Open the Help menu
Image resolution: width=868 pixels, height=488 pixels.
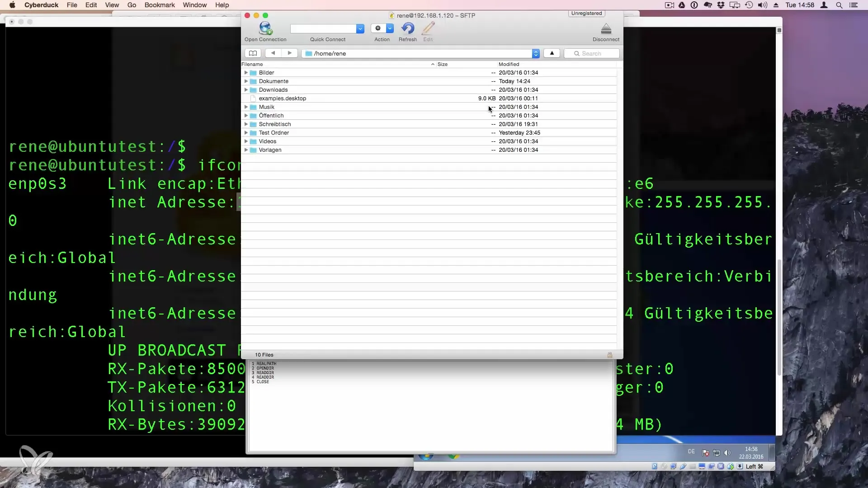222,5
